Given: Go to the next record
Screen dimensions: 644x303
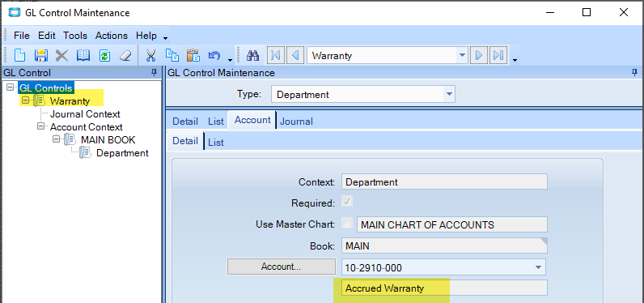Looking at the screenshot, I should tap(478, 55).
